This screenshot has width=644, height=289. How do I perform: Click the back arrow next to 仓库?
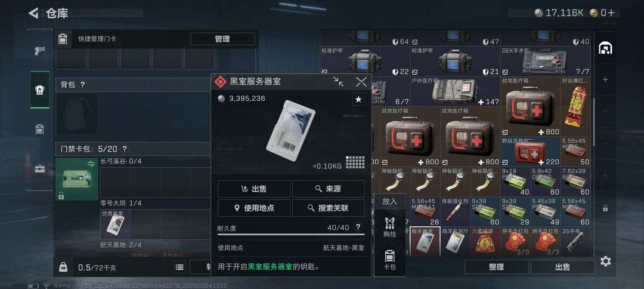click(33, 13)
